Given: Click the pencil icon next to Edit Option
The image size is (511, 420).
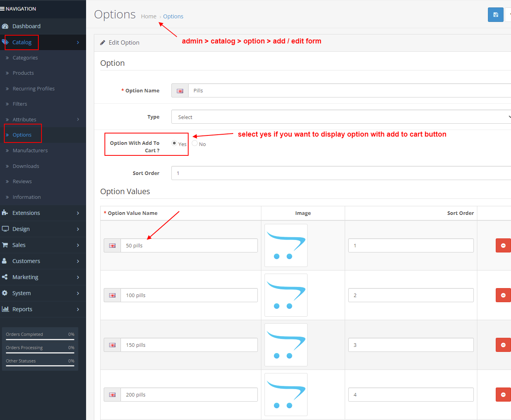Looking at the screenshot, I should tap(103, 42).
